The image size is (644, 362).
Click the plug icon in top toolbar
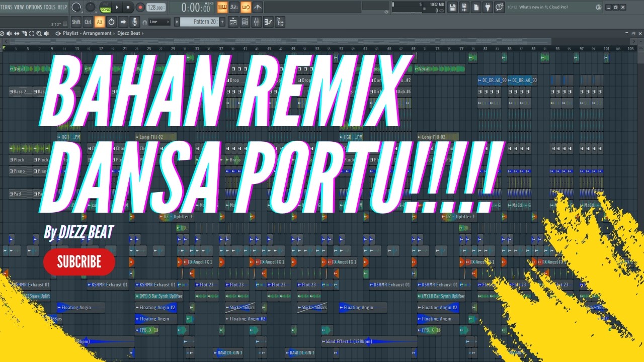click(488, 7)
